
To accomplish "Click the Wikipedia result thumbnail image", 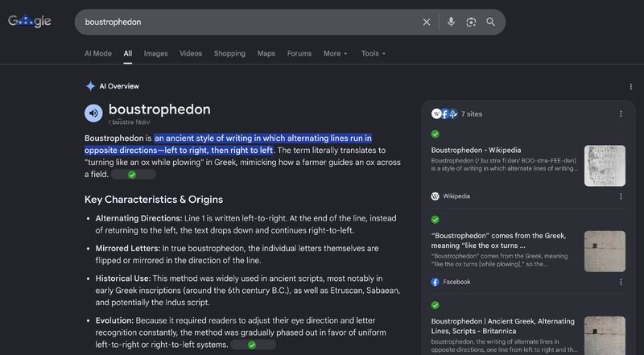I will pyautogui.click(x=605, y=166).
